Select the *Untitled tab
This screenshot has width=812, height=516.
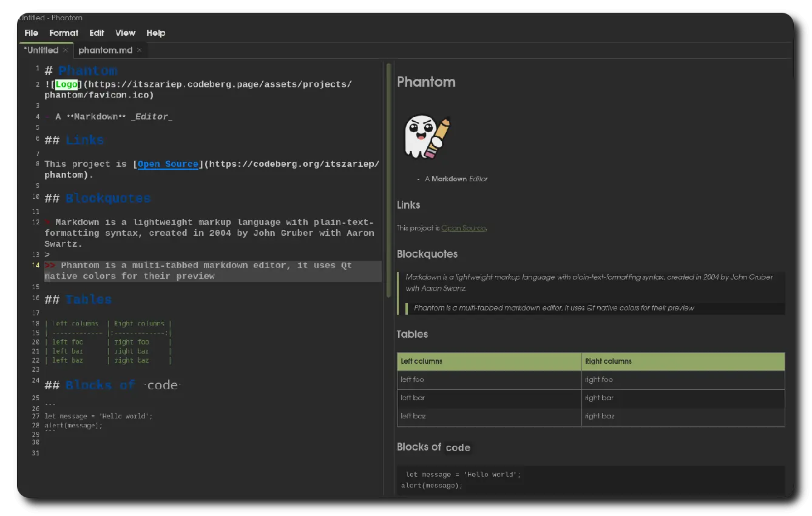[42, 50]
